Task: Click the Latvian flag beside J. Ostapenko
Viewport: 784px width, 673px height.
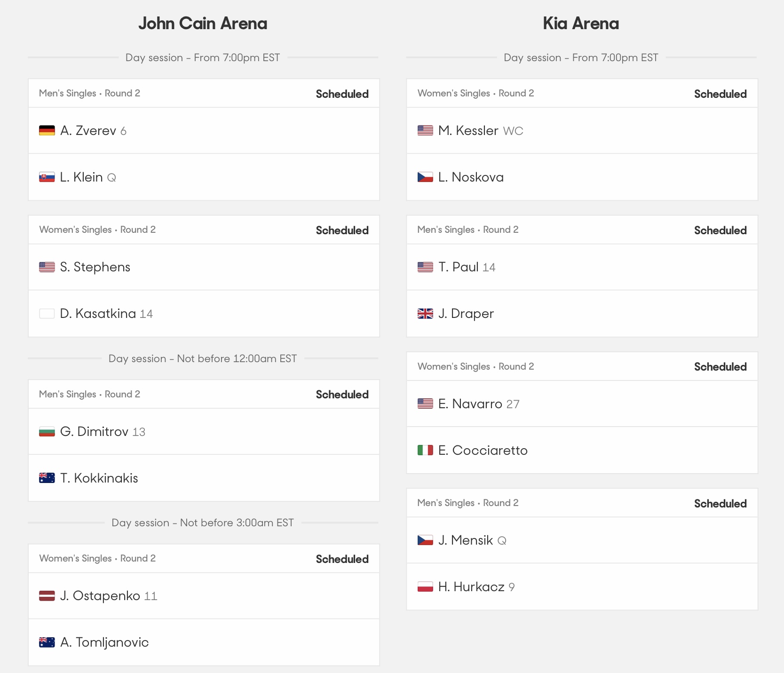Action: click(47, 596)
